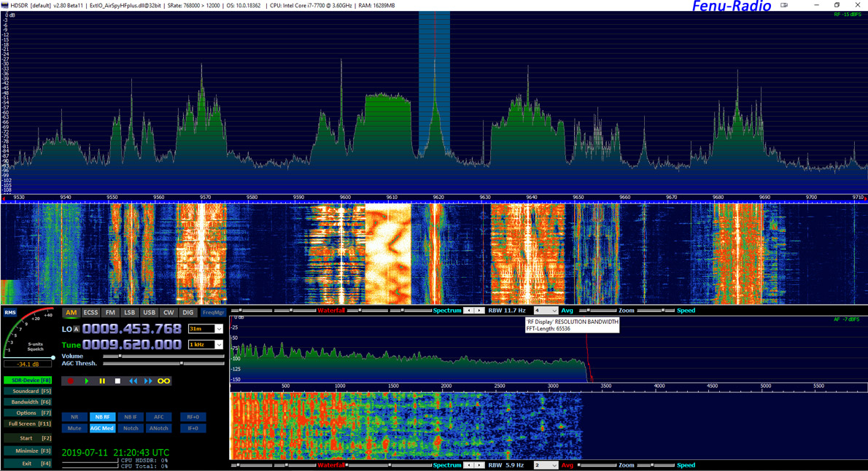The width and height of the screenshot is (868, 471).
Task: Click the rewind double-arrow icon
Action: 133,381
